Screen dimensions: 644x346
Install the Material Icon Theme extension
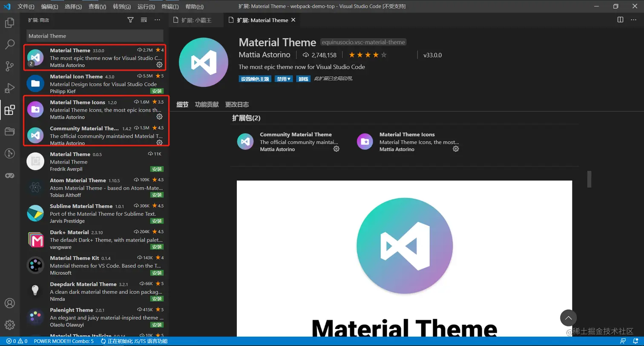pyautogui.click(x=157, y=91)
